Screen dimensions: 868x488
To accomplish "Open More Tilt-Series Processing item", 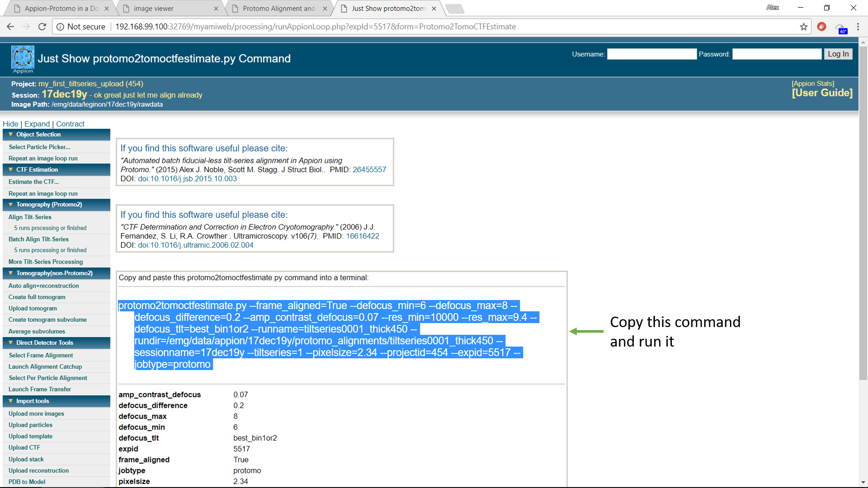I will pos(46,262).
